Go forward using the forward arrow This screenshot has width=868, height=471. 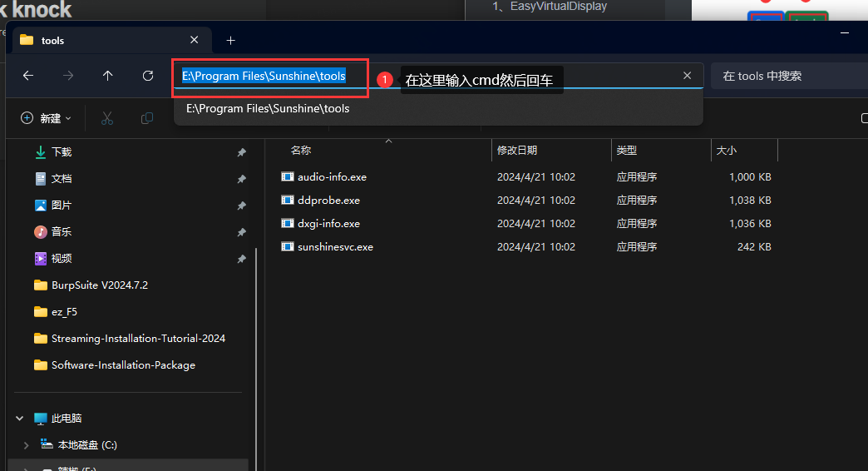coord(68,76)
